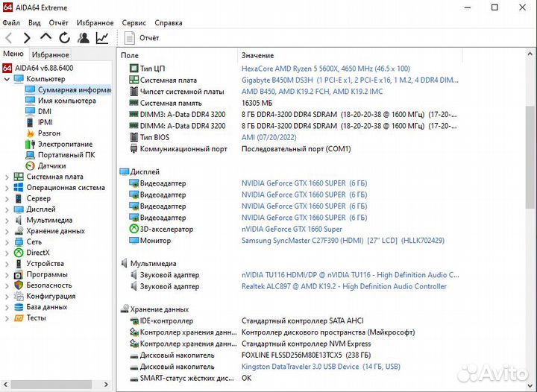Open AMI (07/20/2022) BIOS link

(x=268, y=137)
